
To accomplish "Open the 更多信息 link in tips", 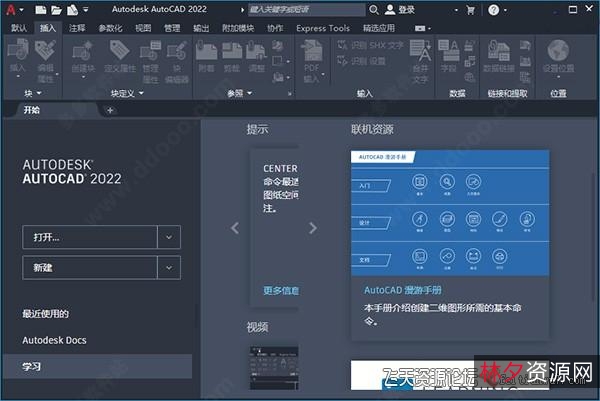I will tap(281, 290).
